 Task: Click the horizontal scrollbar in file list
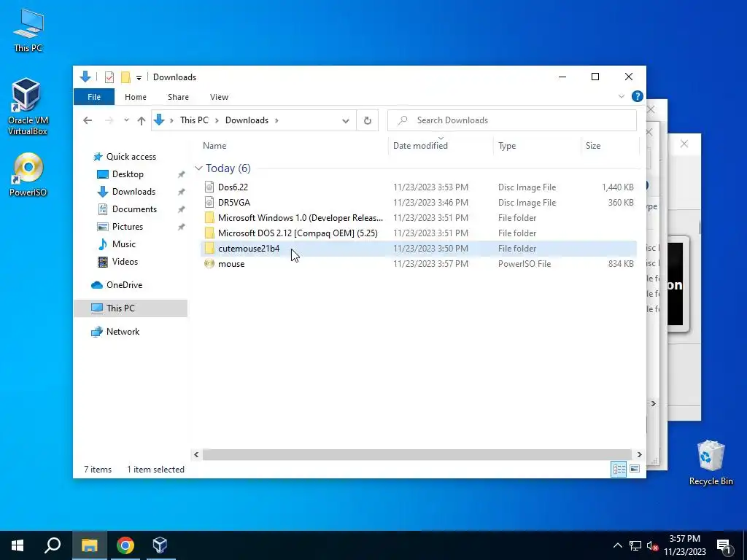pos(417,454)
